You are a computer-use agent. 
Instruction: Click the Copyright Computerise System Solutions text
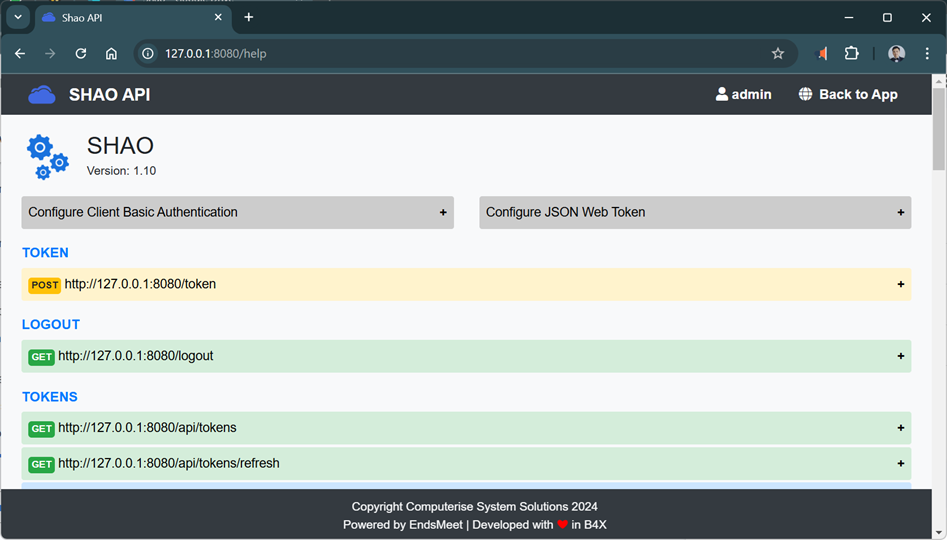click(475, 507)
